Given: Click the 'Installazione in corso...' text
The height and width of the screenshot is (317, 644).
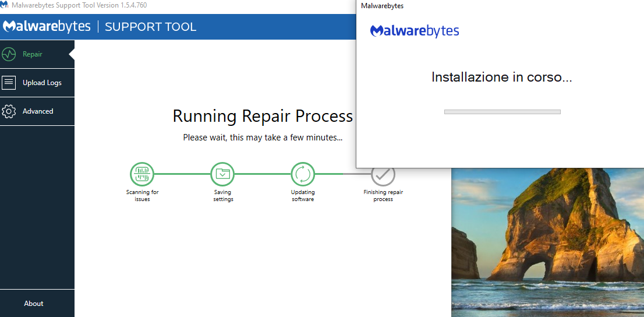Looking at the screenshot, I should point(501,77).
